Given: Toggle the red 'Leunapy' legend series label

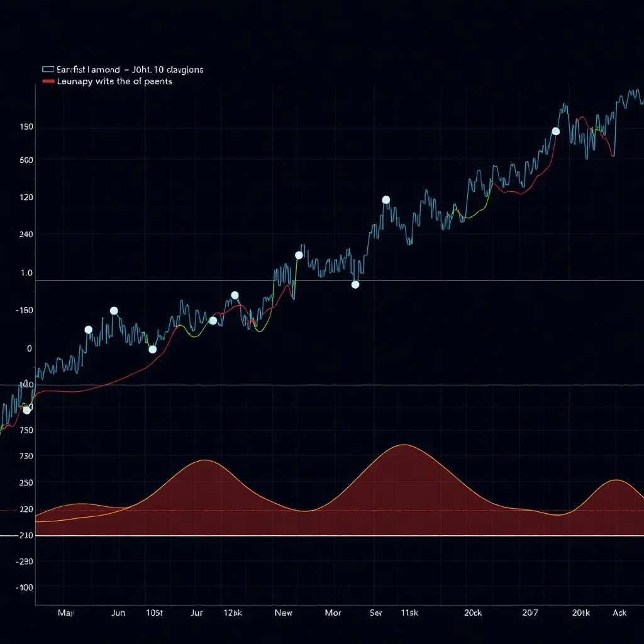Looking at the screenshot, I should [114, 81].
